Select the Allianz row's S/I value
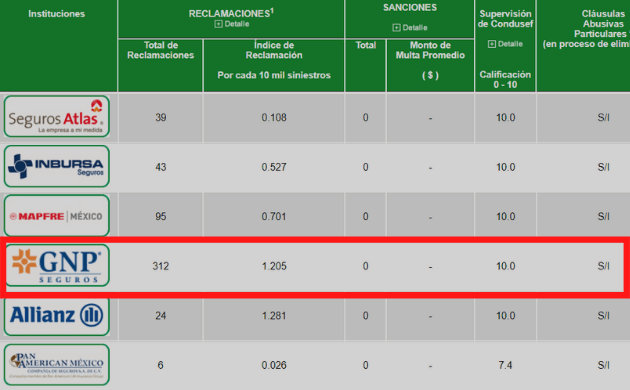This screenshot has width=630, height=390. click(603, 316)
